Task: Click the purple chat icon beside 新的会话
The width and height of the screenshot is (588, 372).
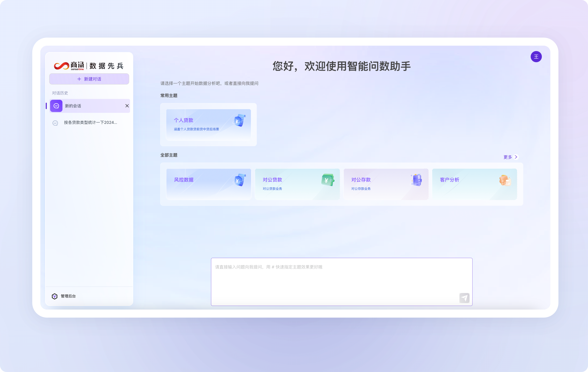Action: (56, 106)
